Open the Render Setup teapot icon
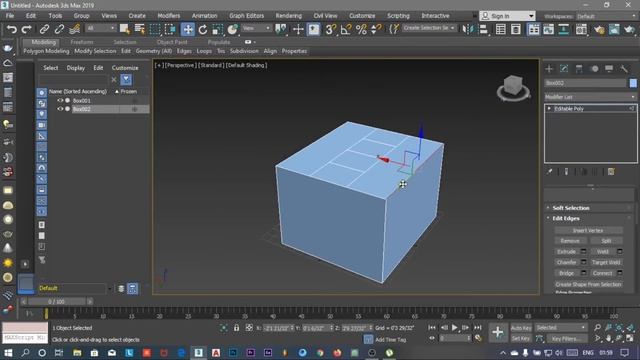This screenshot has height=360, width=640. point(599,29)
